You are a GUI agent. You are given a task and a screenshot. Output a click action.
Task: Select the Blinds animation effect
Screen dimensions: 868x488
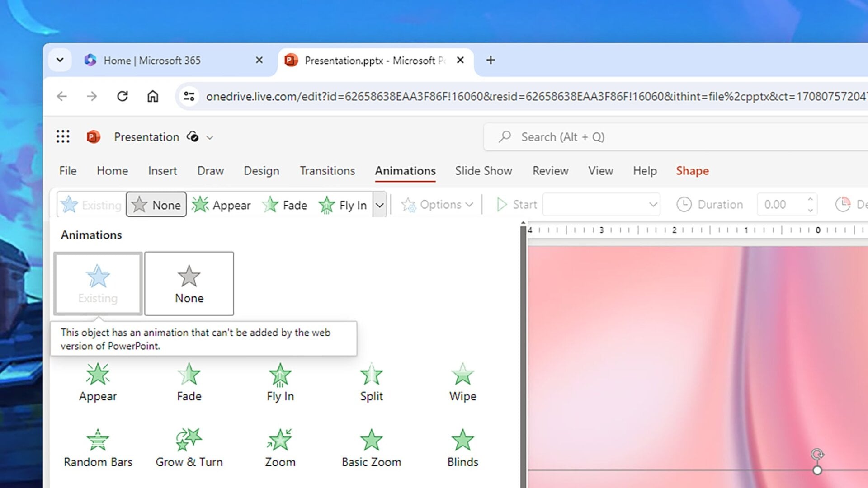[462, 447]
